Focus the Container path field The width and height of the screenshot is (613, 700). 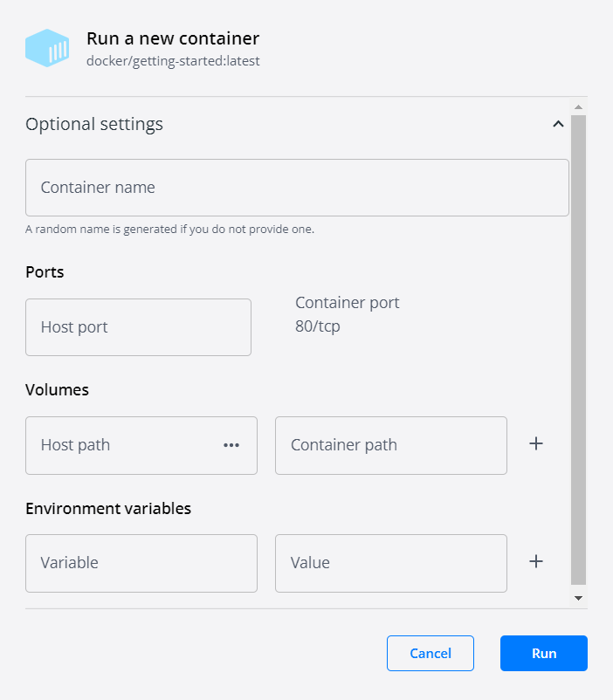point(390,445)
